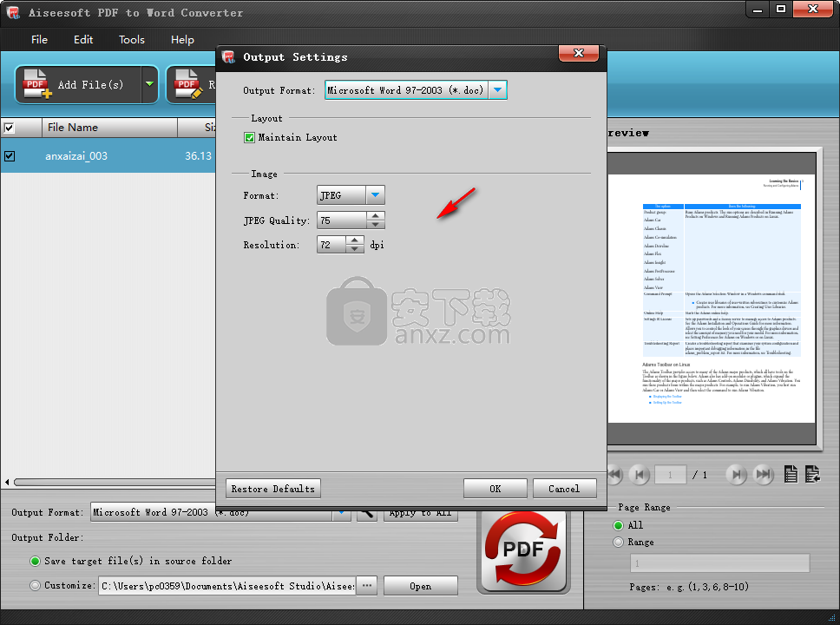Decrease Resolution dpi value
Viewport: 840px width, 625px height.
[355, 249]
